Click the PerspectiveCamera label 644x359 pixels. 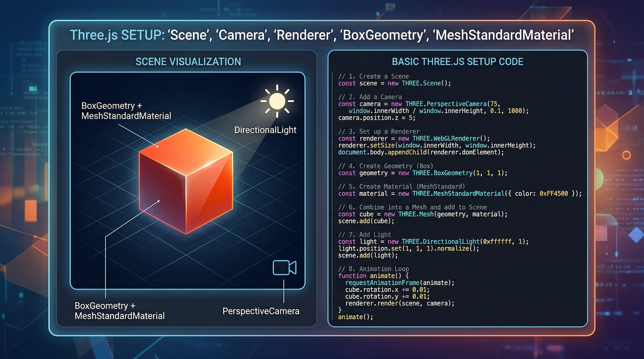tap(261, 311)
